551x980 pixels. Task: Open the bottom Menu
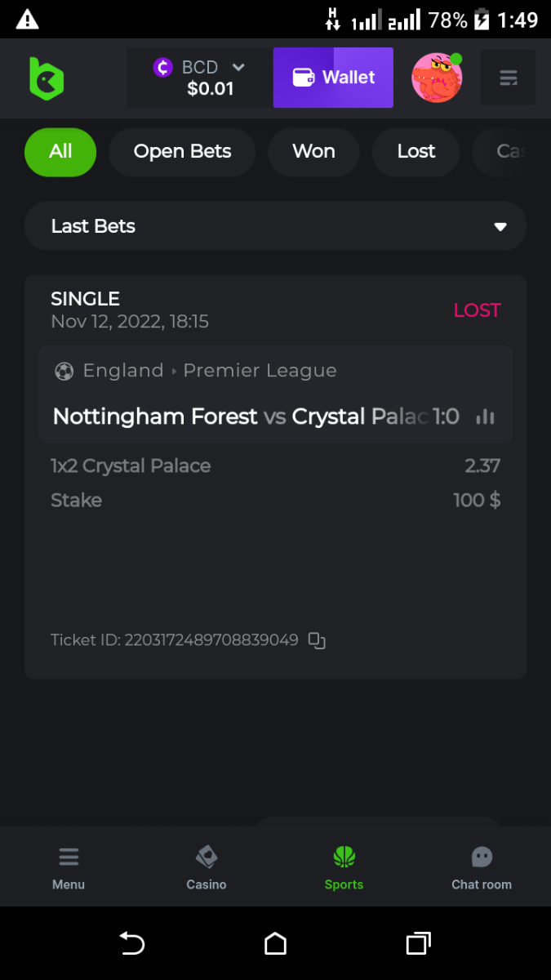click(x=69, y=867)
